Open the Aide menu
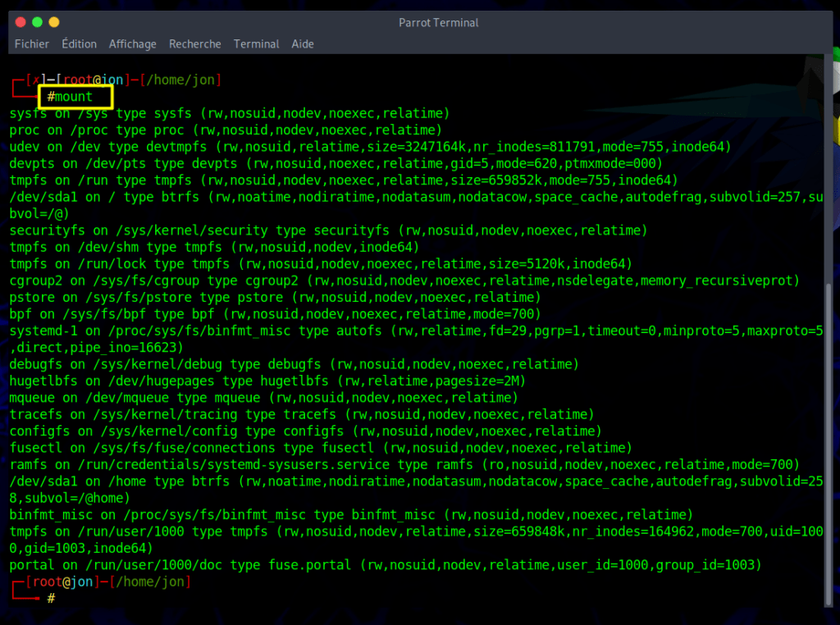The image size is (840, 625). 303,44
